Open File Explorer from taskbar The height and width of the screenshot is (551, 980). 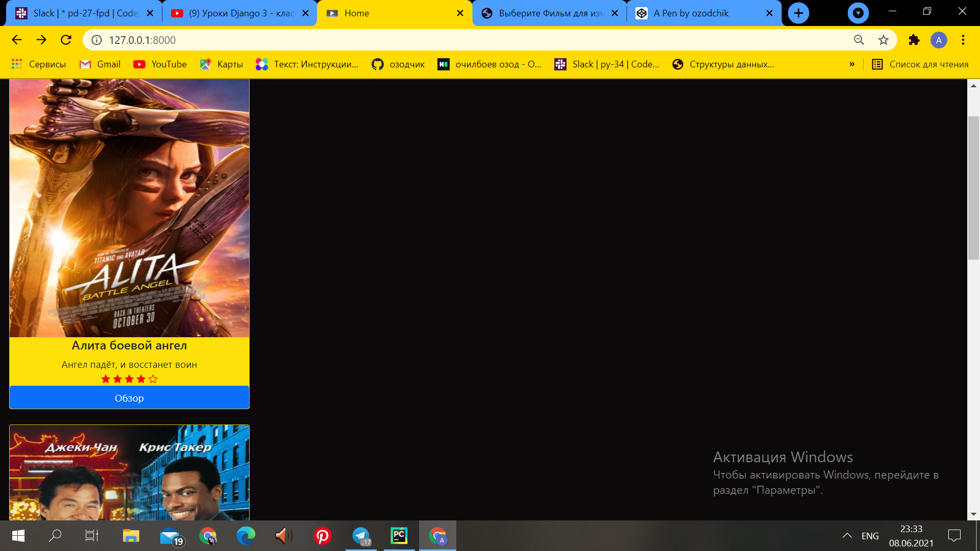(x=131, y=536)
